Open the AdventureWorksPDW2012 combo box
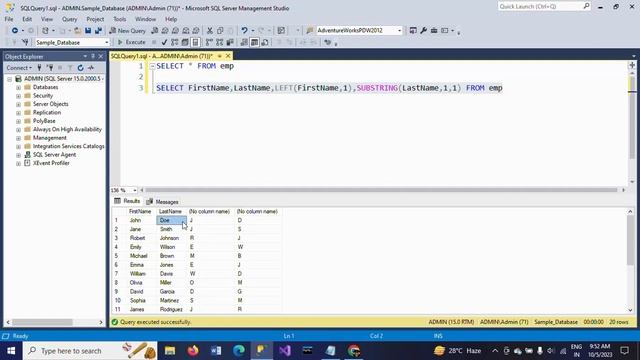The image size is (640, 360). point(359,31)
